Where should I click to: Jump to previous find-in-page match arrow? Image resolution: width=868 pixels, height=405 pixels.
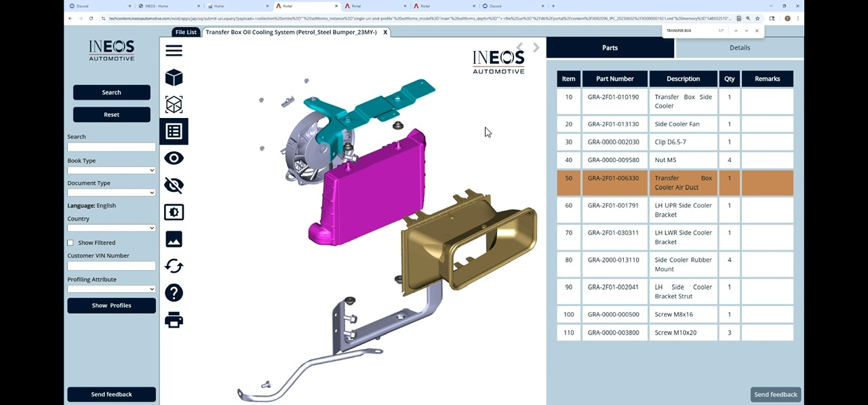(736, 31)
